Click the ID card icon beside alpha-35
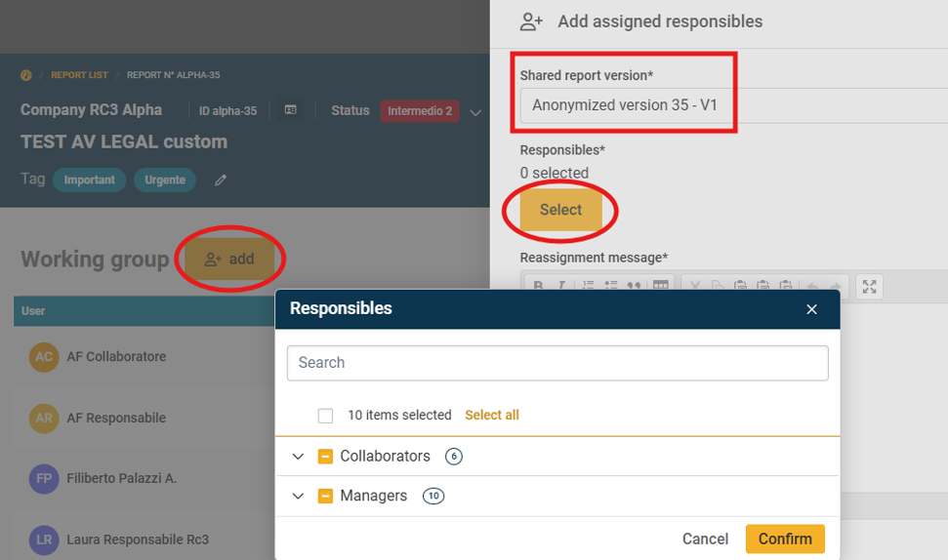The width and height of the screenshot is (948, 560). click(290, 111)
